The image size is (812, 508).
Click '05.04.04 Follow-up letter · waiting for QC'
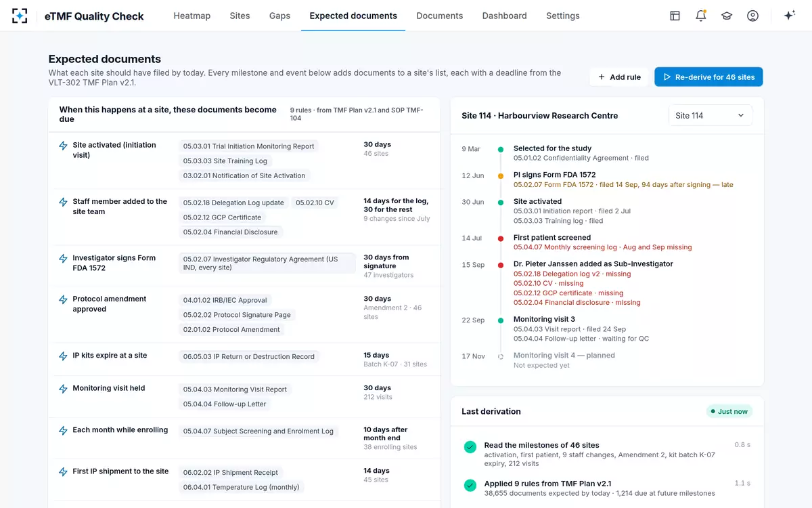pos(581,339)
